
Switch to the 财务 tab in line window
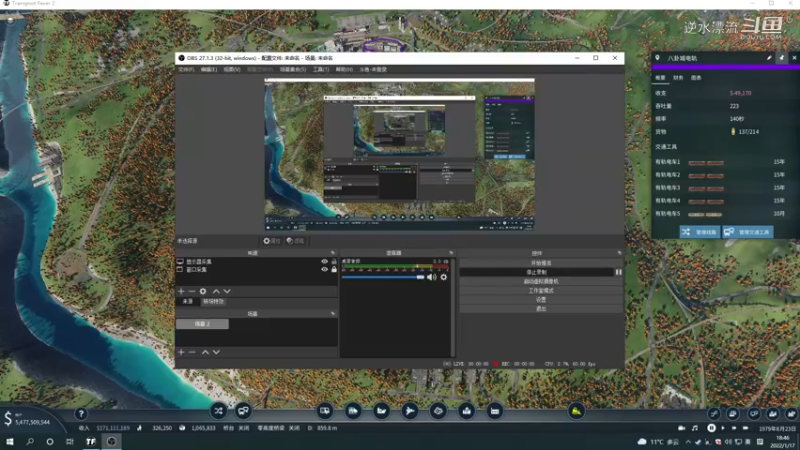(x=678, y=78)
